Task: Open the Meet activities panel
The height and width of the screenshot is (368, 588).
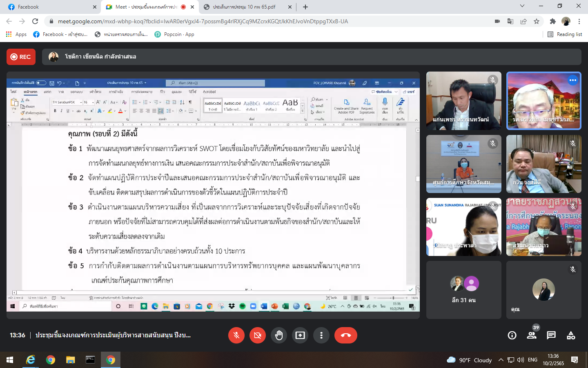Action: coord(571,335)
